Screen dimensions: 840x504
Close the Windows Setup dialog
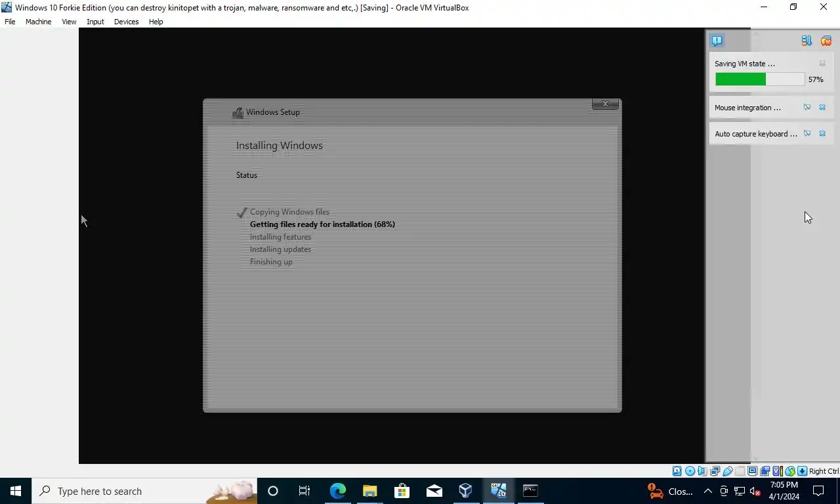(x=605, y=104)
